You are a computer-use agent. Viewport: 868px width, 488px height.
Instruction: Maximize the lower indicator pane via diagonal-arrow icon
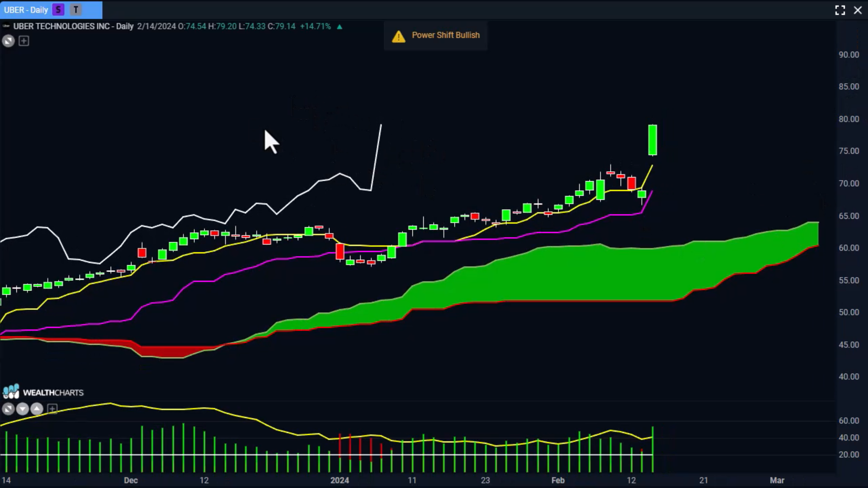pyautogui.click(x=8, y=409)
